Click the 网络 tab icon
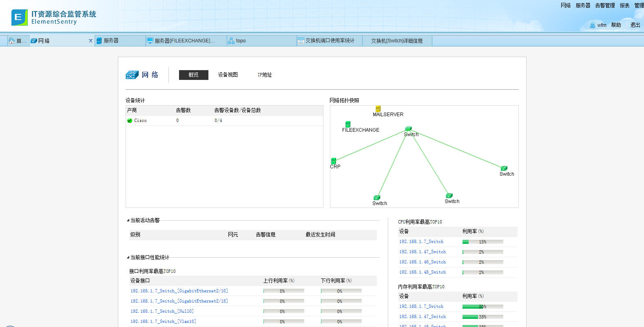 click(x=34, y=41)
